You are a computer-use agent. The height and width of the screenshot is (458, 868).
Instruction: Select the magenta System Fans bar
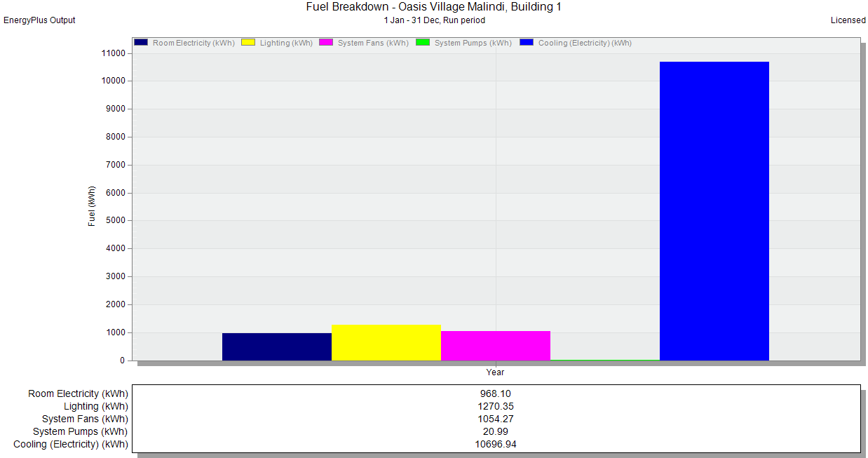(496, 346)
